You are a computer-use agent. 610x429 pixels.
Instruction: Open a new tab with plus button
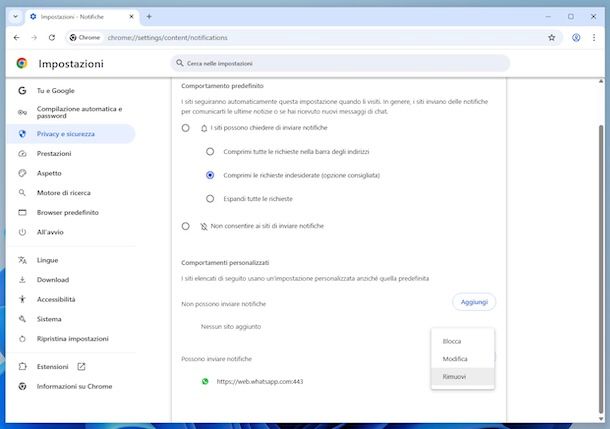click(x=149, y=16)
